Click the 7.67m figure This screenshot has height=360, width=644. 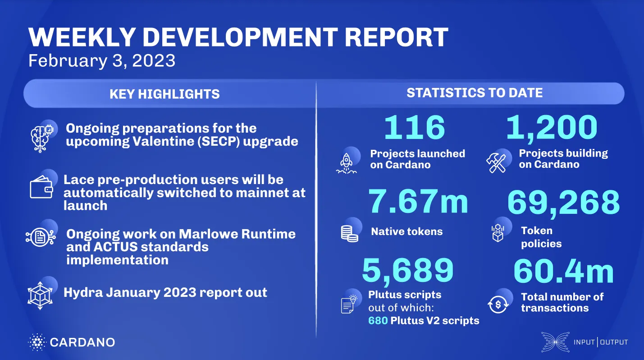419,202
